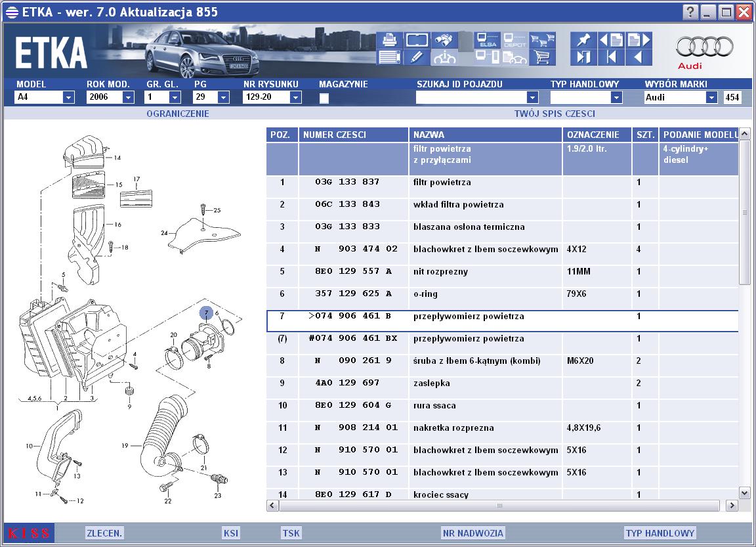Screen dimensions: 756x547
Task: Click the OZNACZENIE column header
Action: [x=597, y=135]
